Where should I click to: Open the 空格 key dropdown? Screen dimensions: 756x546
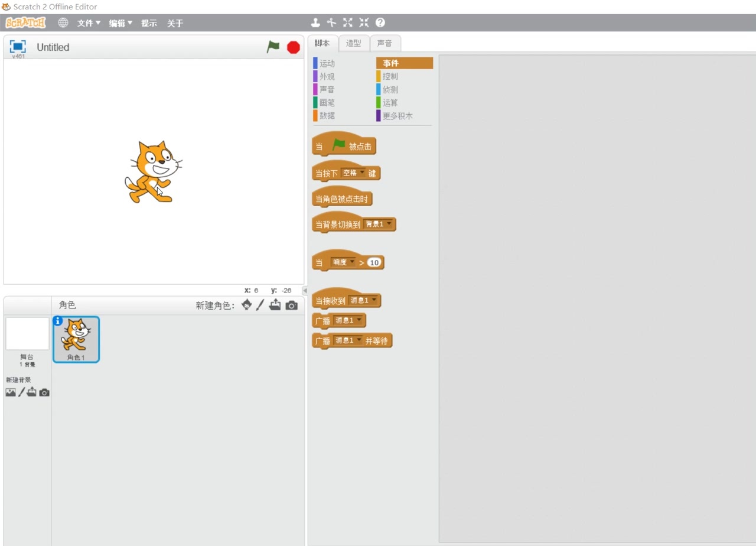pos(354,173)
